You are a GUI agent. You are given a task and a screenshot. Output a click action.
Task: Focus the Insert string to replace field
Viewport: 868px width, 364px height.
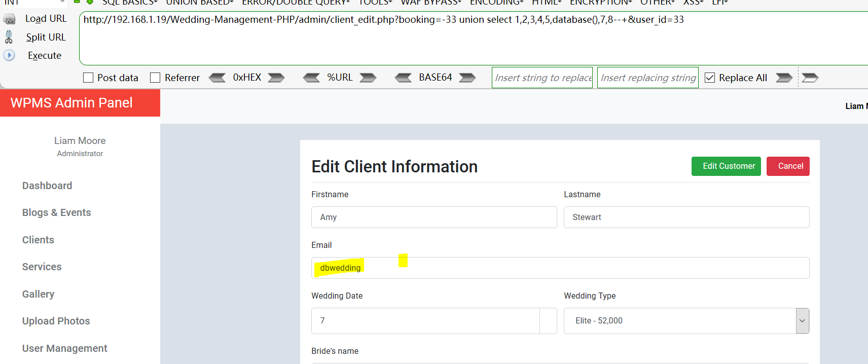point(542,78)
